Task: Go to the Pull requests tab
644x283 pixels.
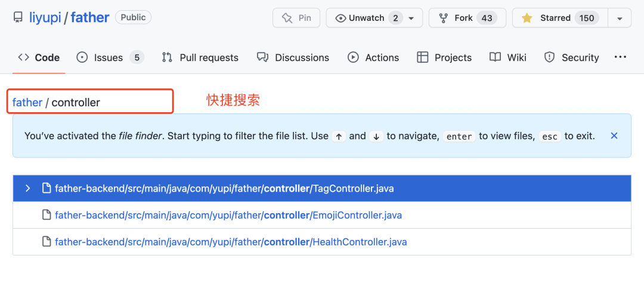Action: (x=200, y=57)
